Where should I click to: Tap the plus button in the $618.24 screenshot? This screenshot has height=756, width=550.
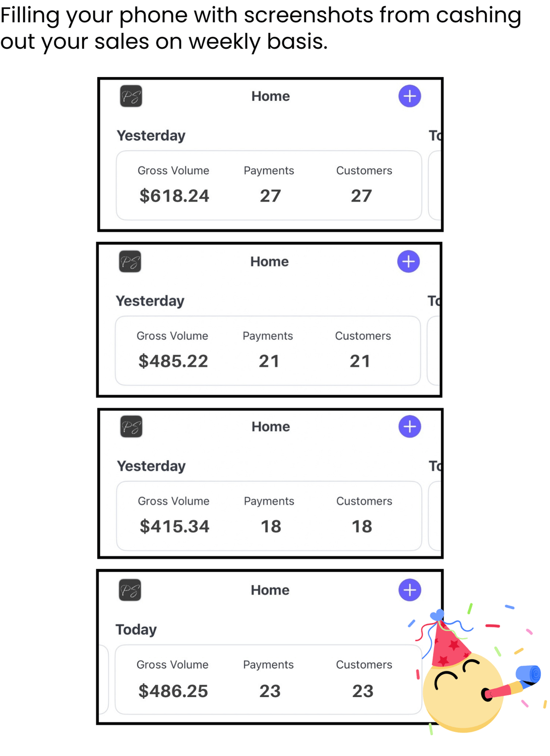409,96
